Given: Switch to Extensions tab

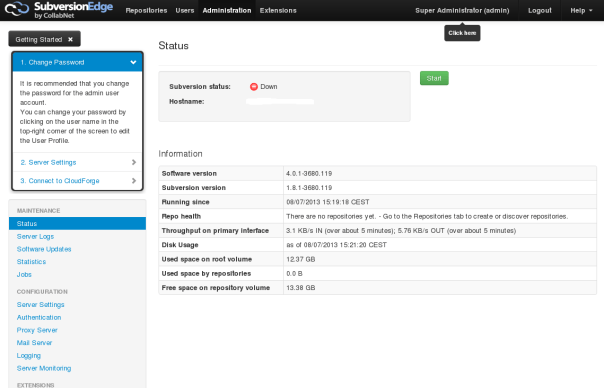Looking at the screenshot, I should coord(278,11).
